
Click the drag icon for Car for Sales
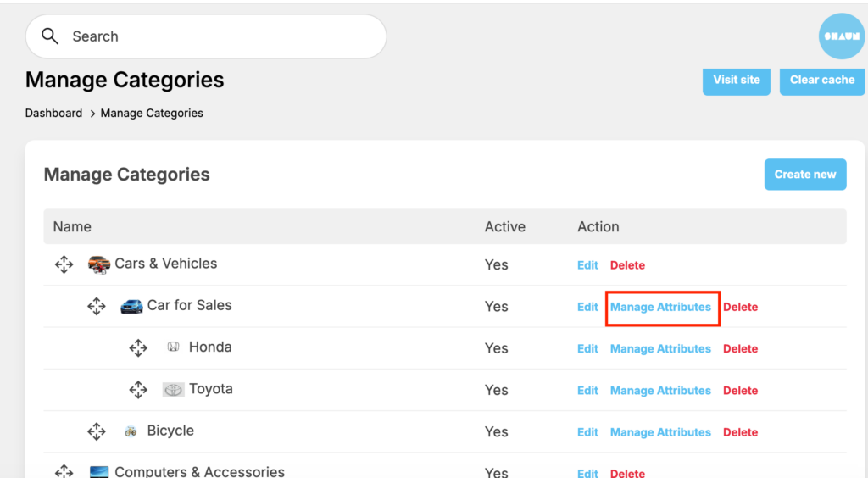[x=97, y=306]
